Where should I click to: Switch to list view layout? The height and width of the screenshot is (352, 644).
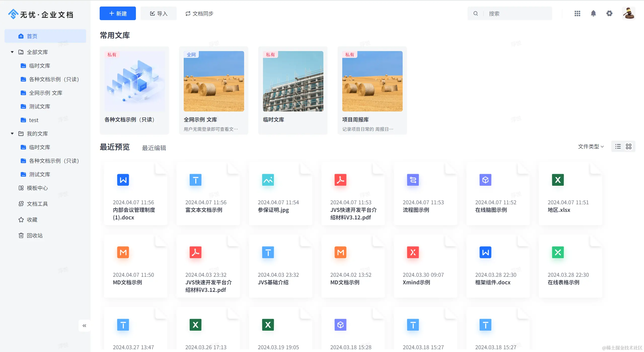[x=618, y=146]
